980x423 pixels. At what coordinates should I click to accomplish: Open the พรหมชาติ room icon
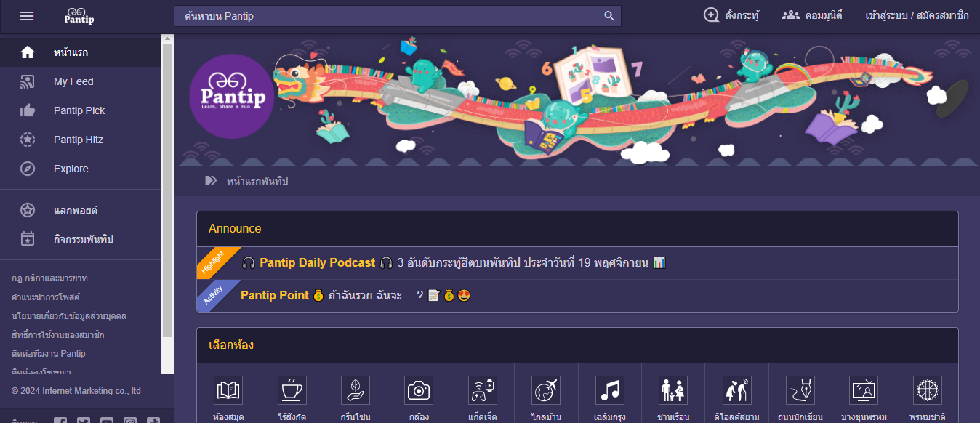pyautogui.click(x=927, y=390)
